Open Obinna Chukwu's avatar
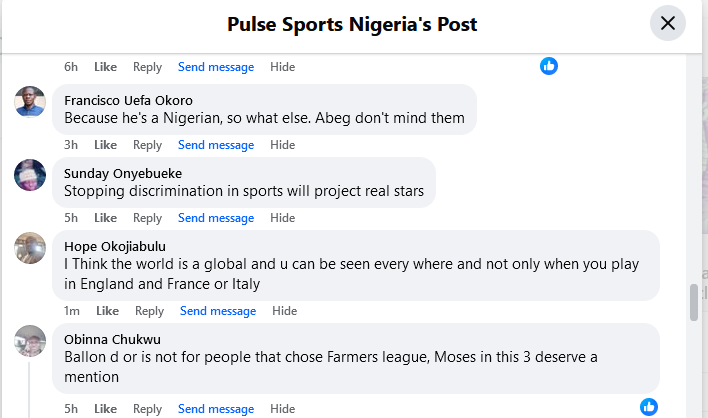The height and width of the screenshot is (418, 708). [30, 341]
